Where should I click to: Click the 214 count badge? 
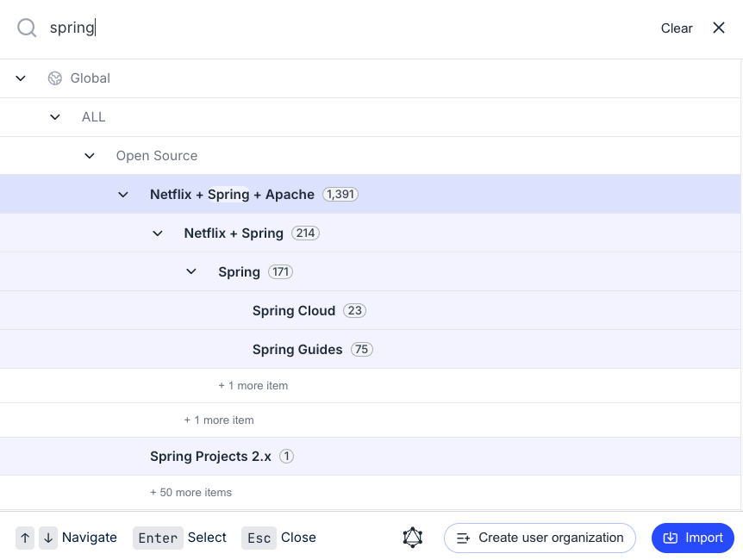pos(305,233)
